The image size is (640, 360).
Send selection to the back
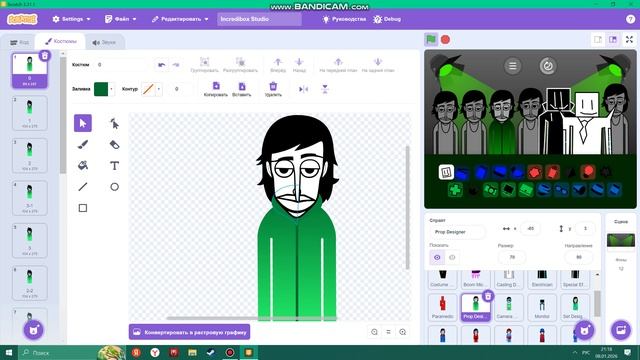coord(378,62)
